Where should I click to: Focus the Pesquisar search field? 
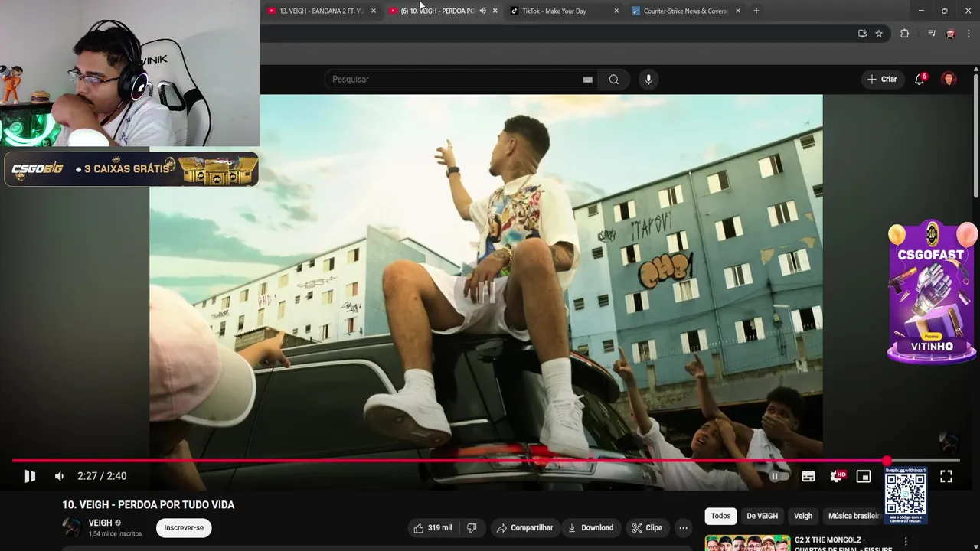pos(456,80)
